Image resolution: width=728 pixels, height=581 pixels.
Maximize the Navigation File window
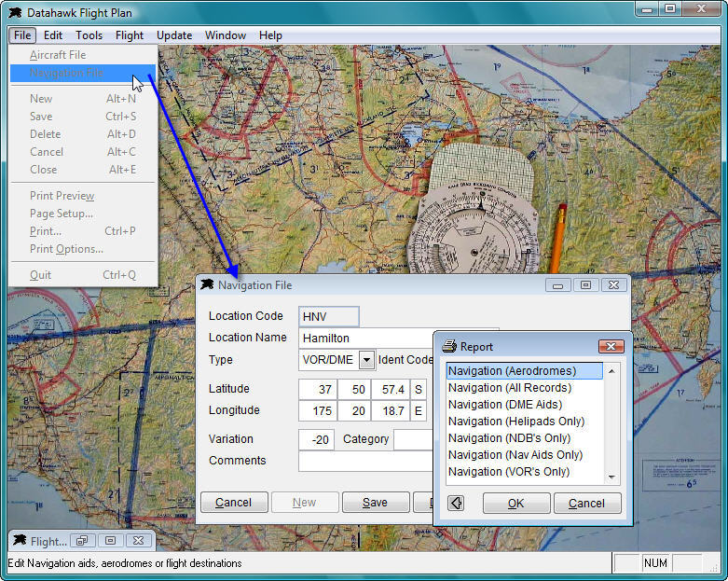585,285
